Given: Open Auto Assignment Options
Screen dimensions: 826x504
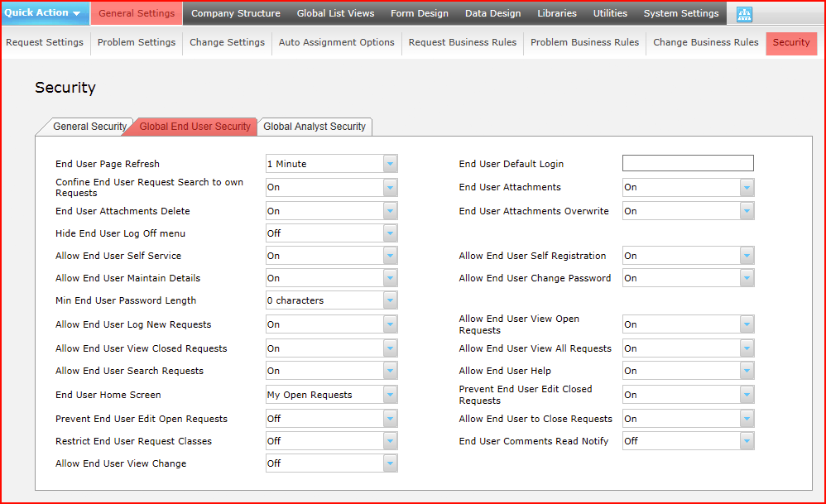Looking at the screenshot, I should pyautogui.click(x=337, y=43).
